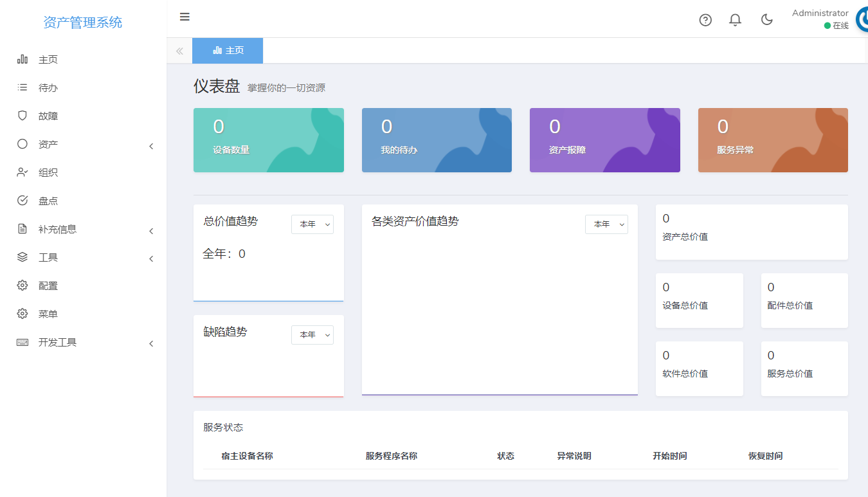Click the 设备总价值 card

[x=700, y=300]
